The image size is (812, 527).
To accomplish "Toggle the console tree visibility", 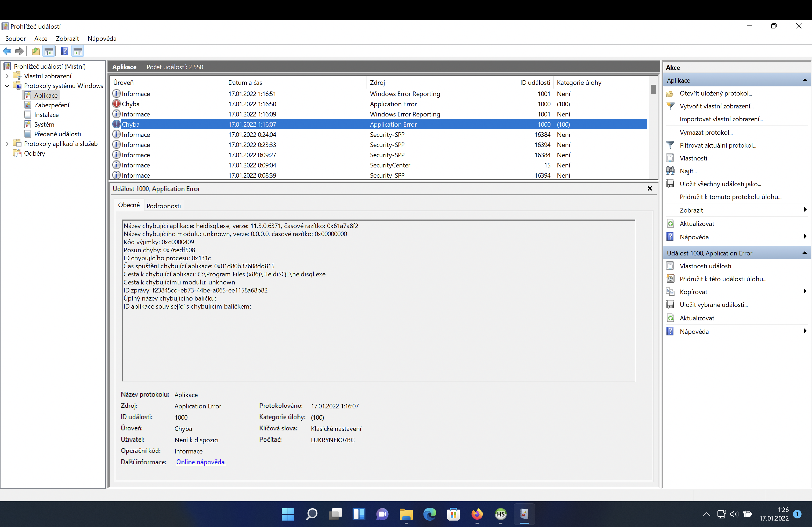I will tap(49, 51).
